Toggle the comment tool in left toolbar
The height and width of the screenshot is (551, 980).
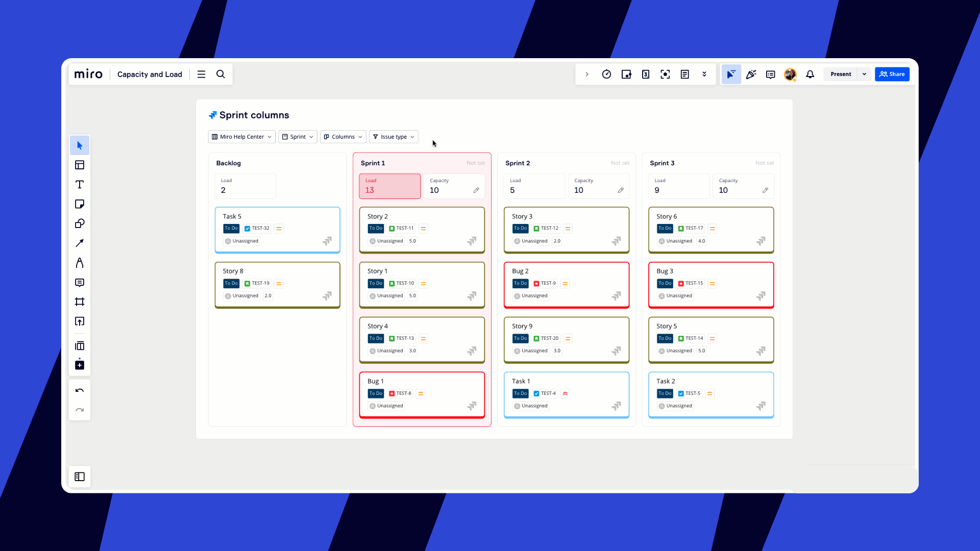(x=80, y=283)
